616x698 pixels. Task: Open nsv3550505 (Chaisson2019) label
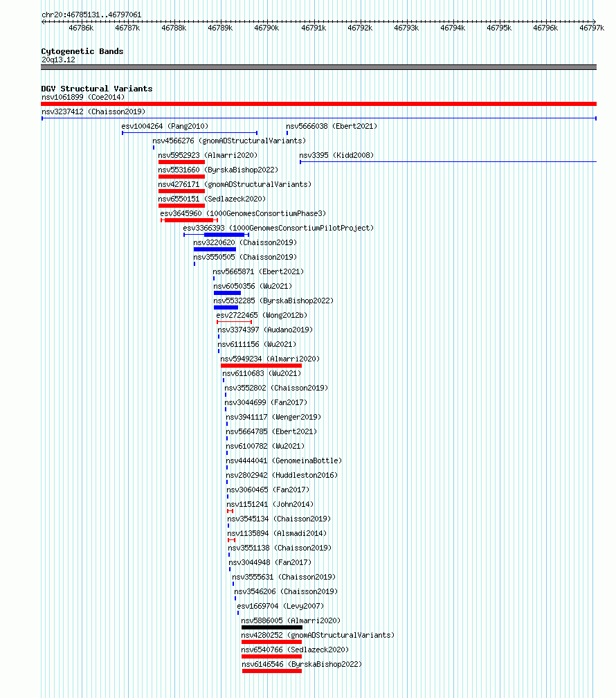click(245, 258)
